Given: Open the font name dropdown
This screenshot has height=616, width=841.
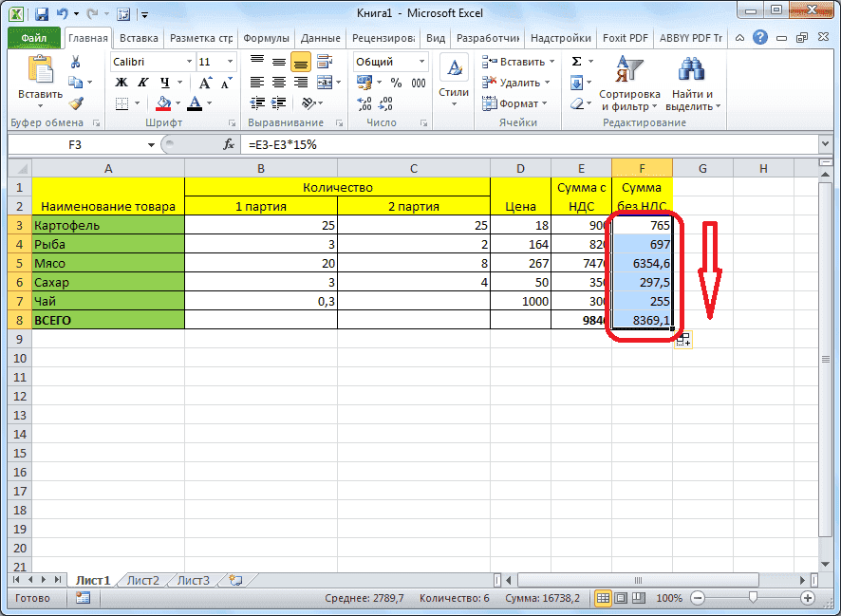Looking at the screenshot, I should (188, 63).
